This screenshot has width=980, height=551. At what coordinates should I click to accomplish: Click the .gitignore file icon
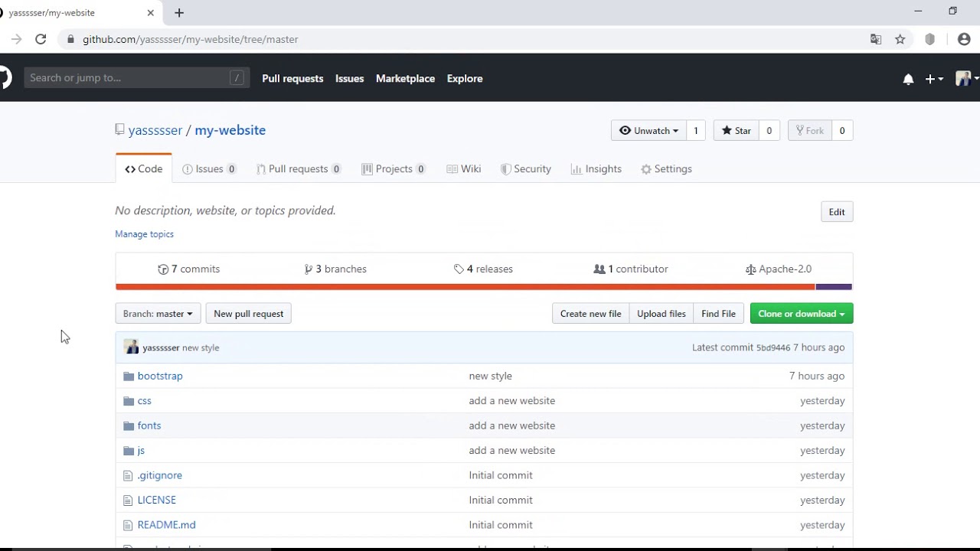coord(128,475)
